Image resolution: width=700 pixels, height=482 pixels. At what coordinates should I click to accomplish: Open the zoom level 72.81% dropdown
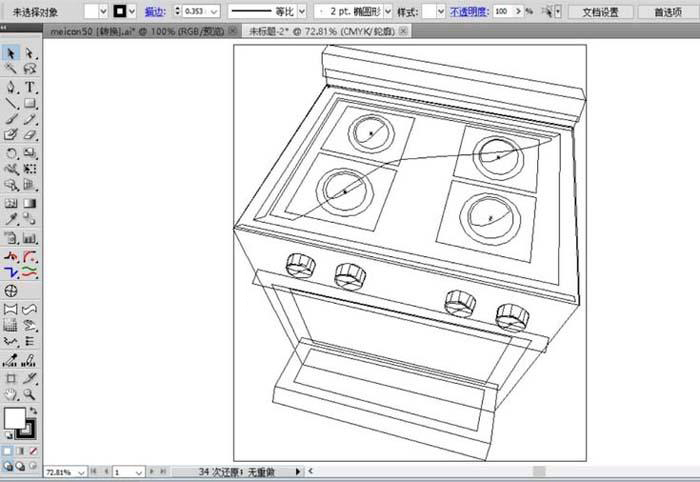pos(81,472)
